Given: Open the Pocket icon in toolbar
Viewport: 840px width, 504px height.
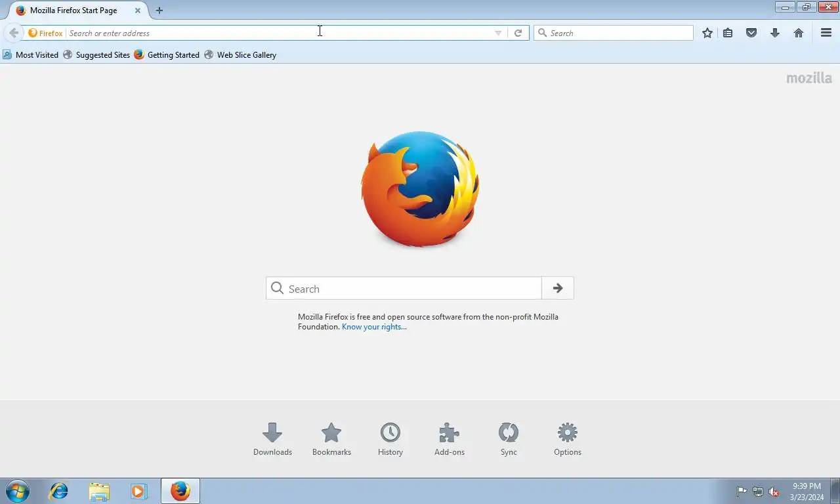Looking at the screenshot, I should pyautogui.click(x=751, y=33).
